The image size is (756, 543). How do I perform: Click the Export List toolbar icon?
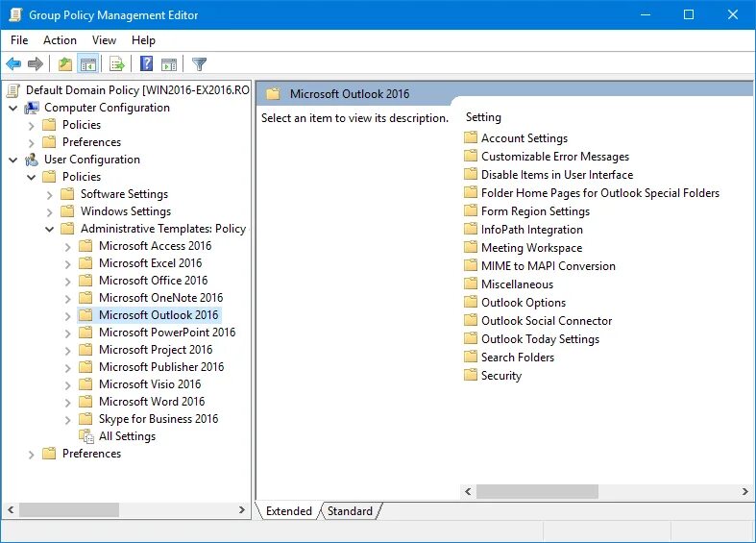(116, 63)
